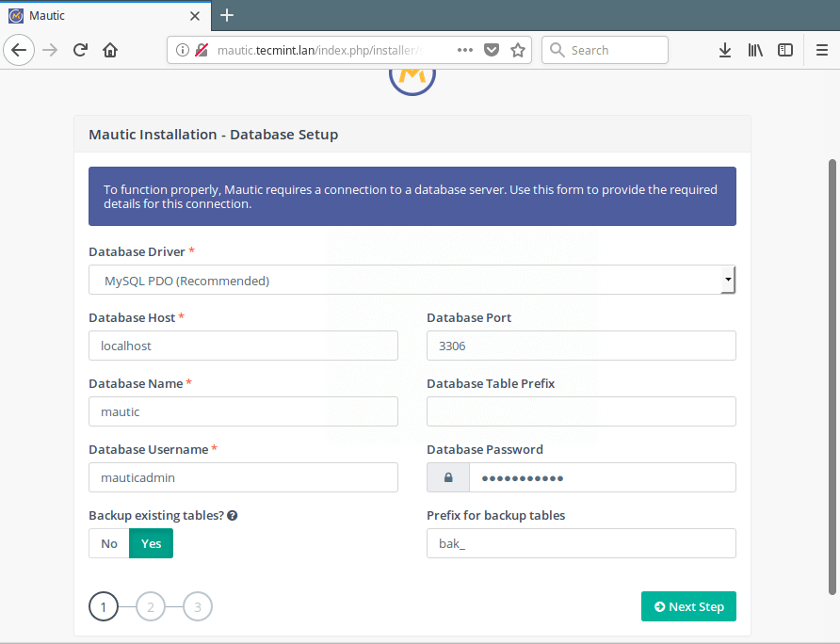Screen dimensions: 840x644
Task: Open the Database Driver dropdown
Action: (412, 280)
